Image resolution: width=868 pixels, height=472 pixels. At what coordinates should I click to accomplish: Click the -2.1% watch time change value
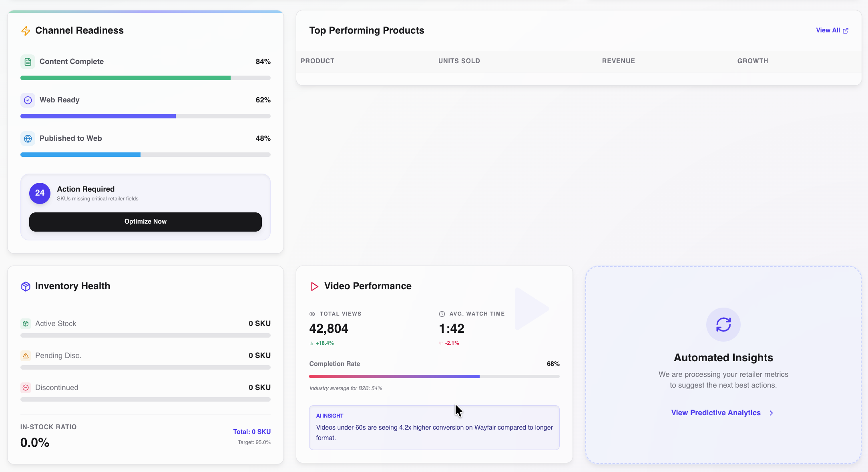coord(452,343)
